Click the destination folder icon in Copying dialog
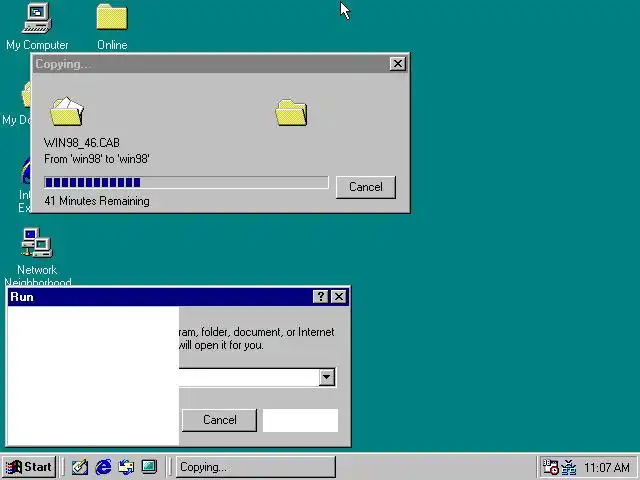The image size is (640, 480). click(x=291, y=113)
